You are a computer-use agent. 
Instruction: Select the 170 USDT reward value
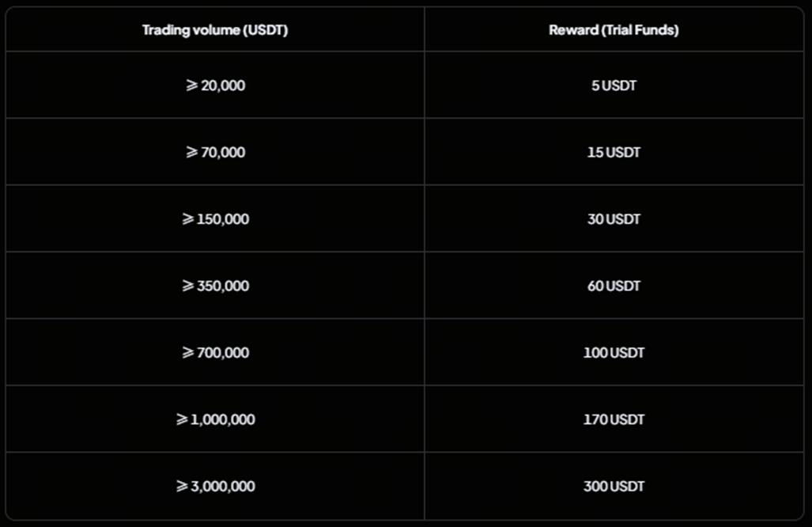[614, 419]
